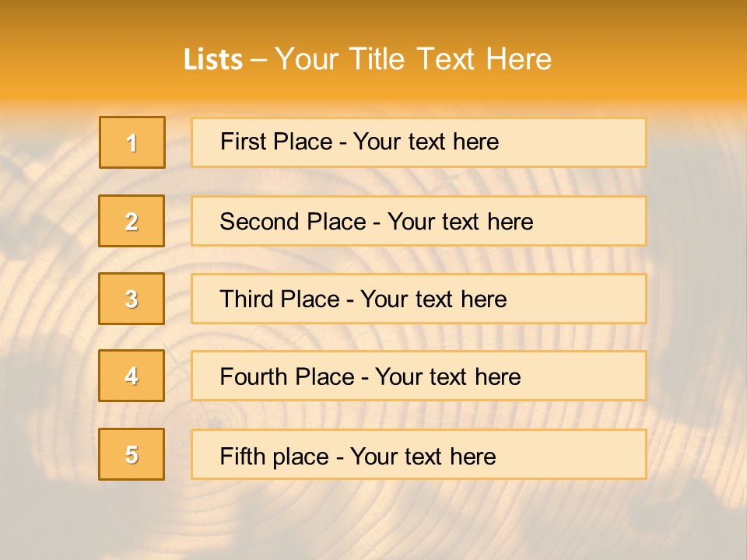The width and height of the screenshot is (747, 560).
Task: Click the number 1 box
Action: pyautogui.click(x=132, y=142)
